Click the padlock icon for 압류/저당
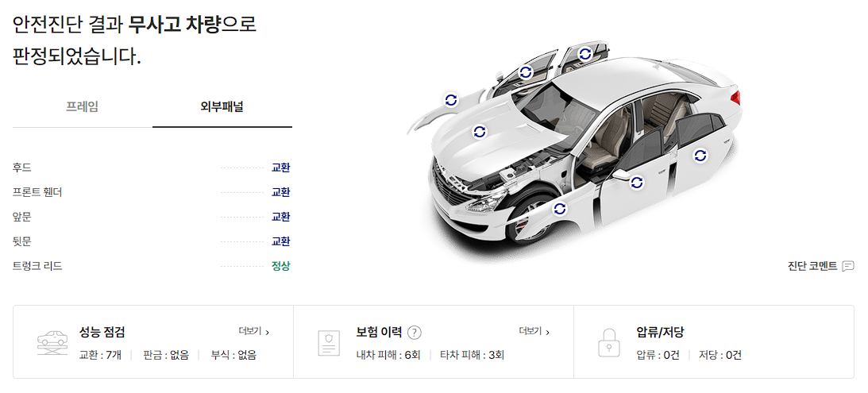Screen dimensions: 868x393 [609, 343]
